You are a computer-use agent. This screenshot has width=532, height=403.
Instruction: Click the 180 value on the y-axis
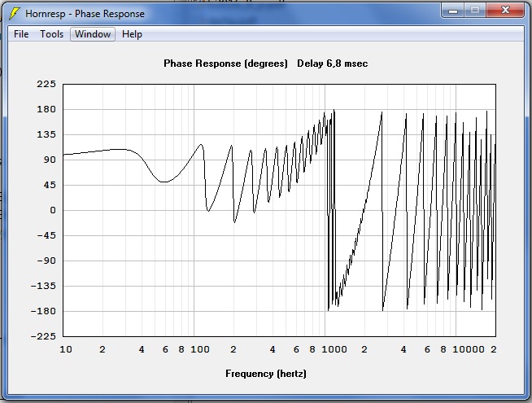click(46, 109)
